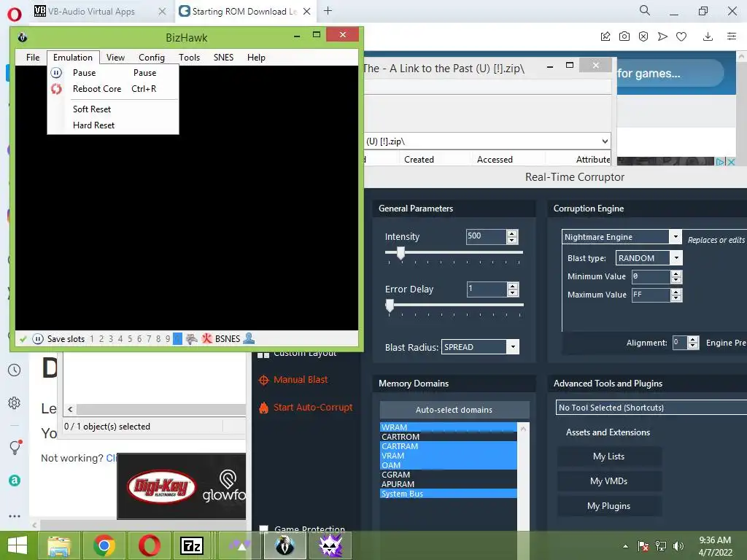Open the Blast Radius SPREAD dropdown
The width and height of the screenshot is (747, 560).
pos(513,347)
